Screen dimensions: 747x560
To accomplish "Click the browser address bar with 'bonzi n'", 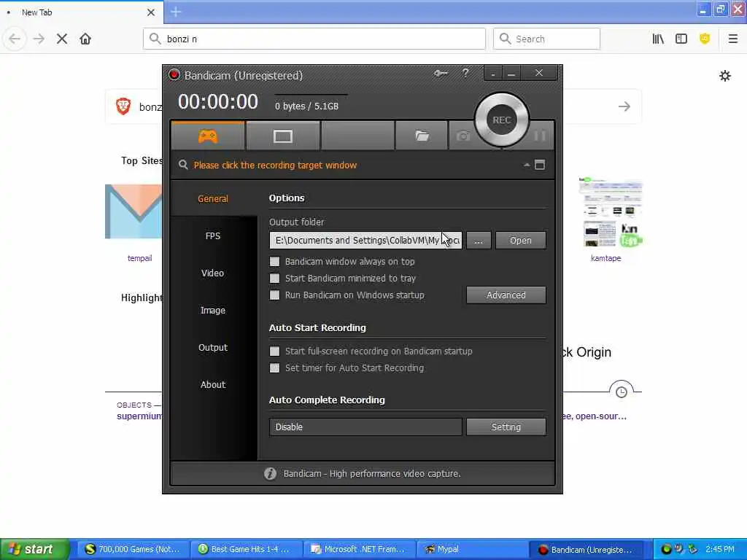I will pos(314,39).
